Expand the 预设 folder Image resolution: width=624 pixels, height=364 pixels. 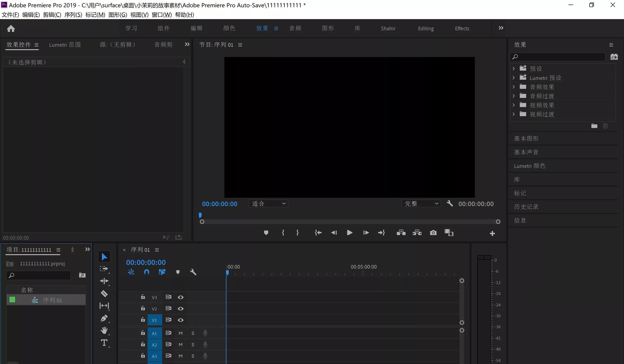pos(514,69)
